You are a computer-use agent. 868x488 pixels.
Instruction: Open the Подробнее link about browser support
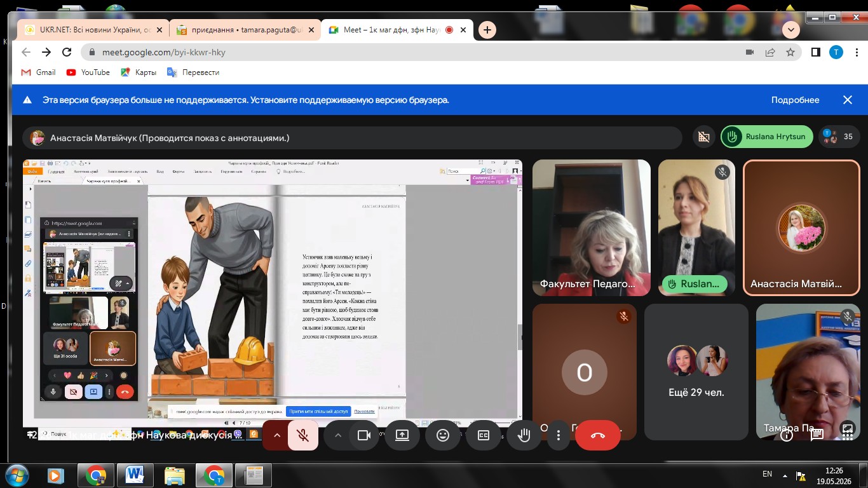795,100
